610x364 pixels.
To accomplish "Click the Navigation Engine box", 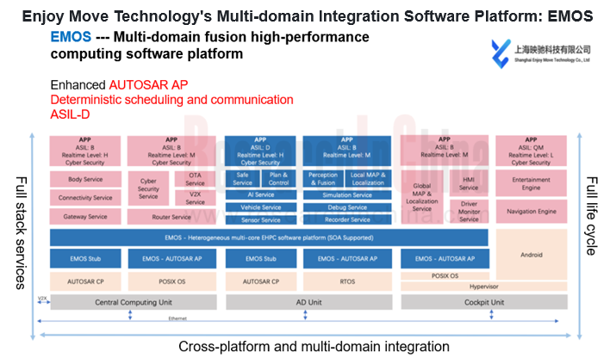I will point(531,212).
